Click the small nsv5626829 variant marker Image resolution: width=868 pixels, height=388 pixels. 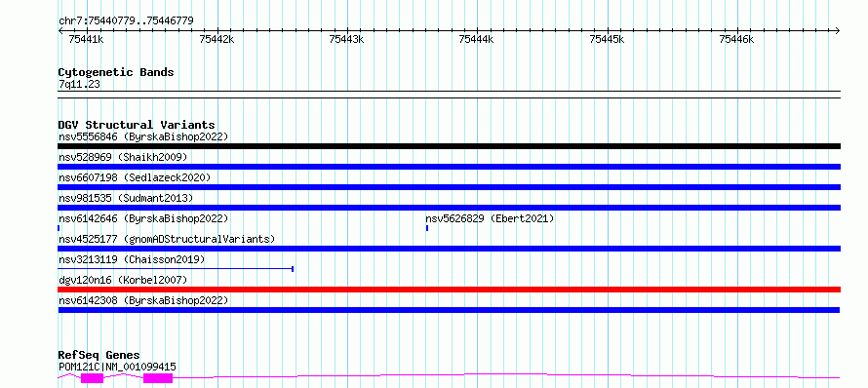pos(427,228)
